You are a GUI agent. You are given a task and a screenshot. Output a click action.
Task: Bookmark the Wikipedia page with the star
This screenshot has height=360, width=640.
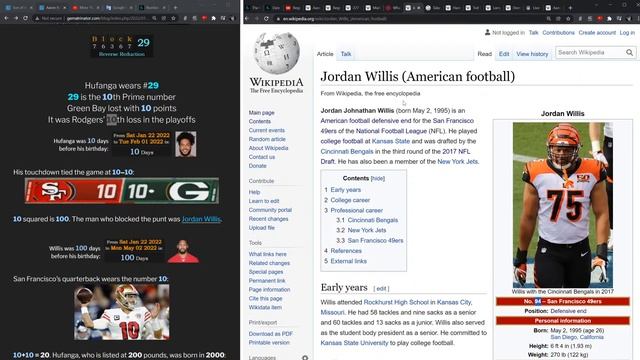point(568,19)
